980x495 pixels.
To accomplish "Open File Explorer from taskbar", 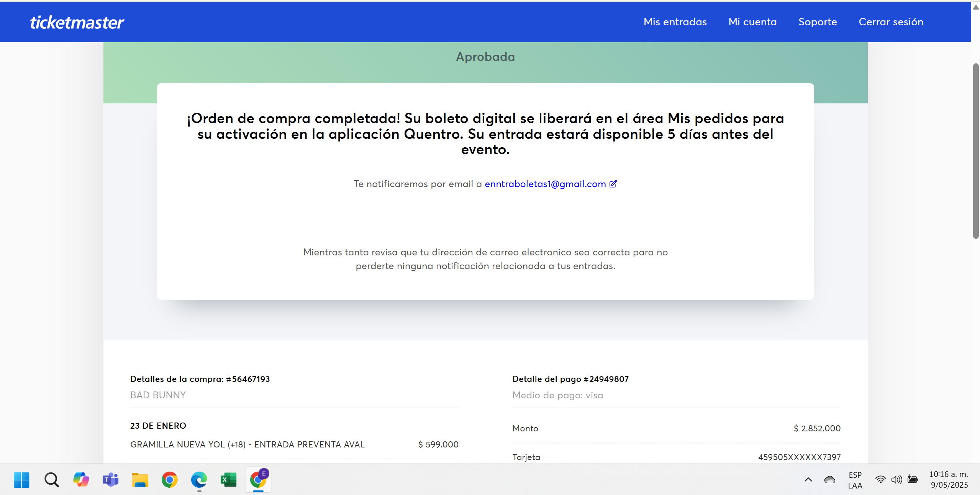I will (140, 480).
